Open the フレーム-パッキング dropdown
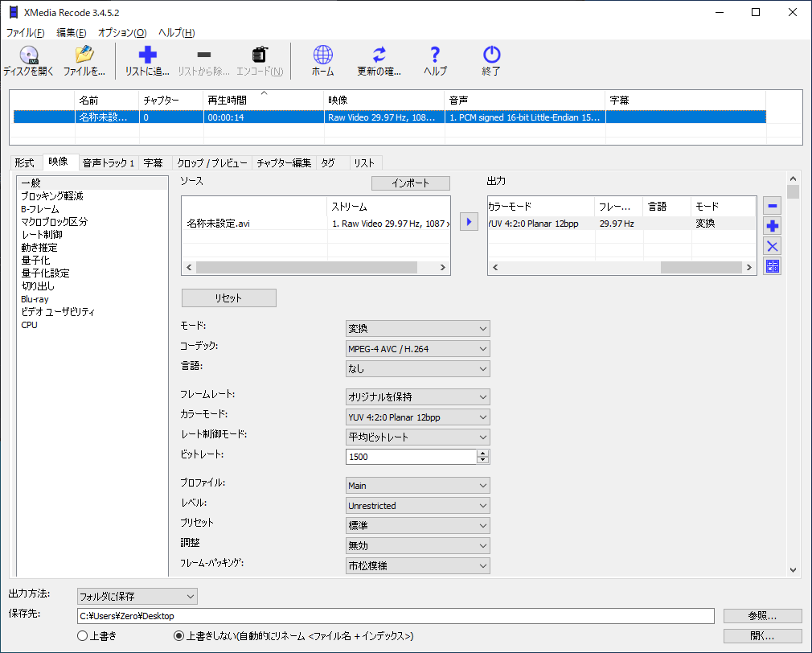The image size is (812, 653). click(x=417, y=566)
